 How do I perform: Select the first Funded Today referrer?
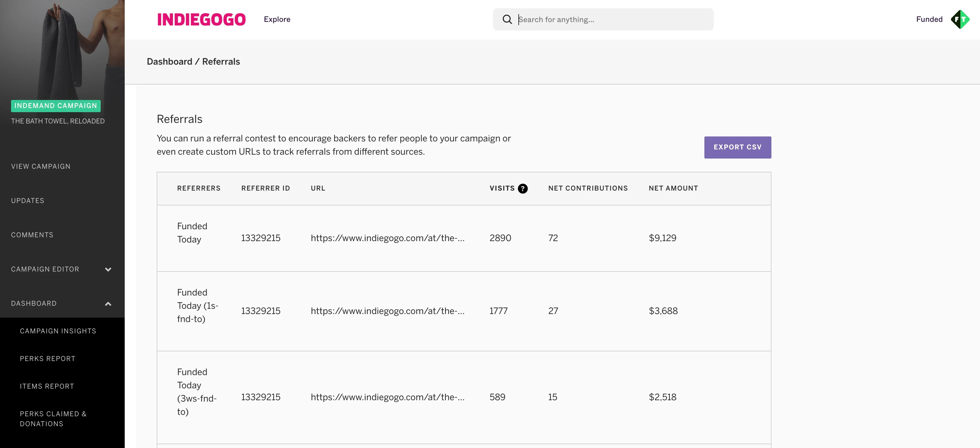coord(192,233)
